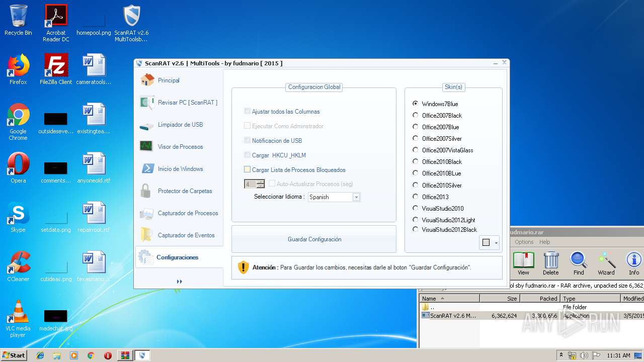Toggle Ejecutar Como Adminstrador checkbox
The width and height of the screenshot is (644, 362).
(247, 126)
